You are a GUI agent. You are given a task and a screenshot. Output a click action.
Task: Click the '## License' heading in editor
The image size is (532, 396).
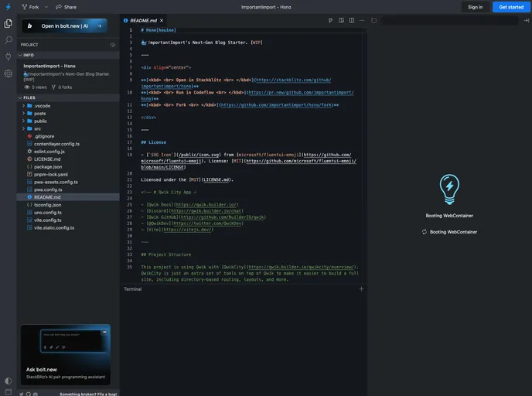click(x=154, y=142)
